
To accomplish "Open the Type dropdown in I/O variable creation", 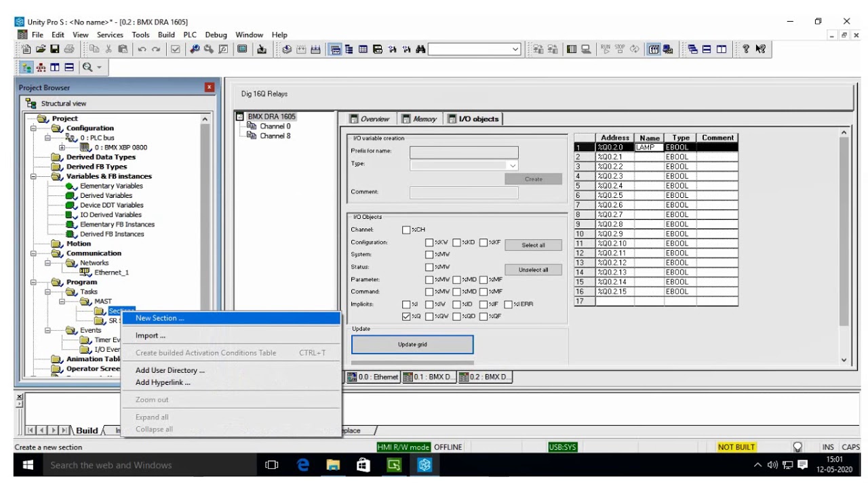I will click(513, 165).
